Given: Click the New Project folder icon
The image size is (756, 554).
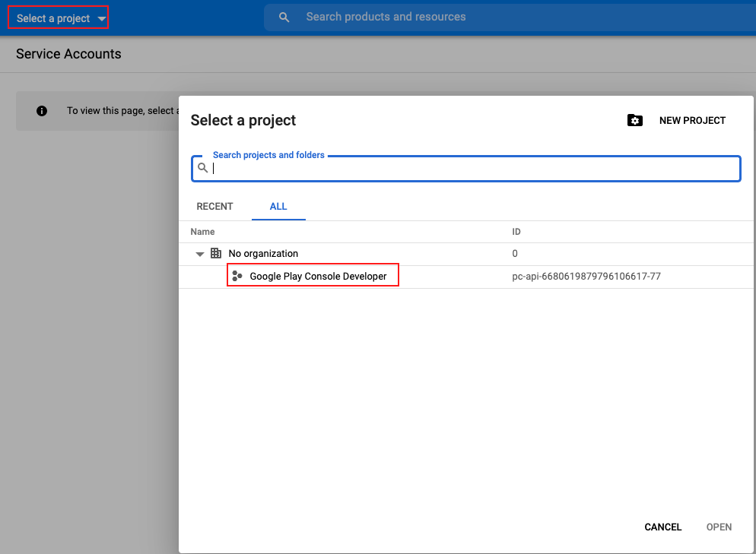Looking at the screenshot, I should coord(635,120).
